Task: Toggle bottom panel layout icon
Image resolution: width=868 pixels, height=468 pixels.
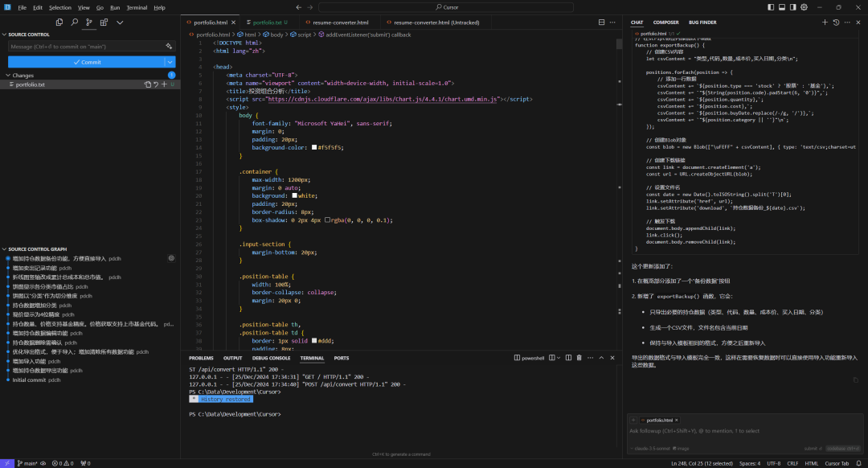Action: pyautogui.click(x=782, y=7)
